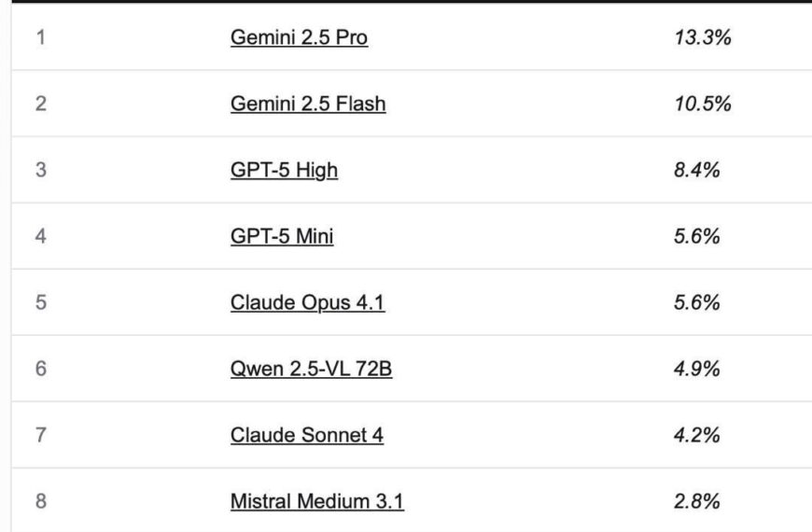Open the Gemini 2.5 Pro link
The height and width of the screenshot is (532, 812).
(299, 38)
